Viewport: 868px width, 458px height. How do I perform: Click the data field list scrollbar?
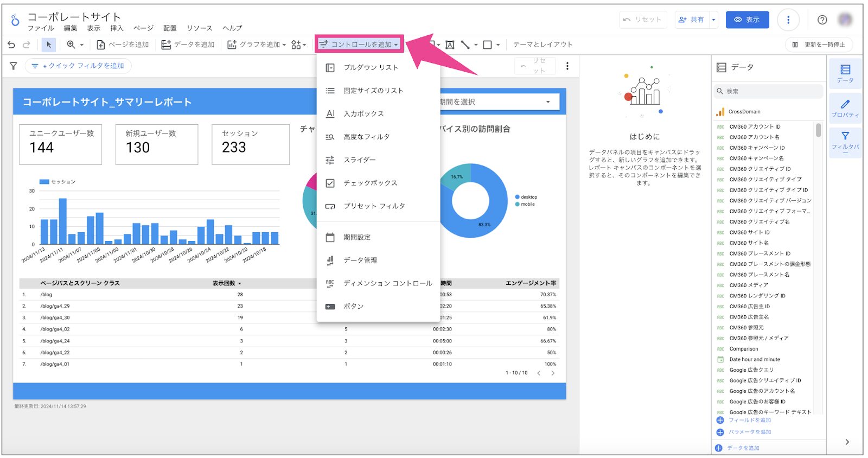click(818, 130)
